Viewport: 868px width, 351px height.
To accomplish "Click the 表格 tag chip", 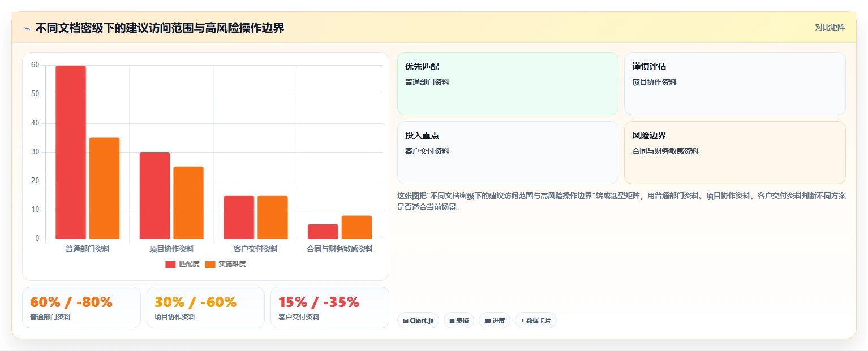I will click(x=459, y=320).
